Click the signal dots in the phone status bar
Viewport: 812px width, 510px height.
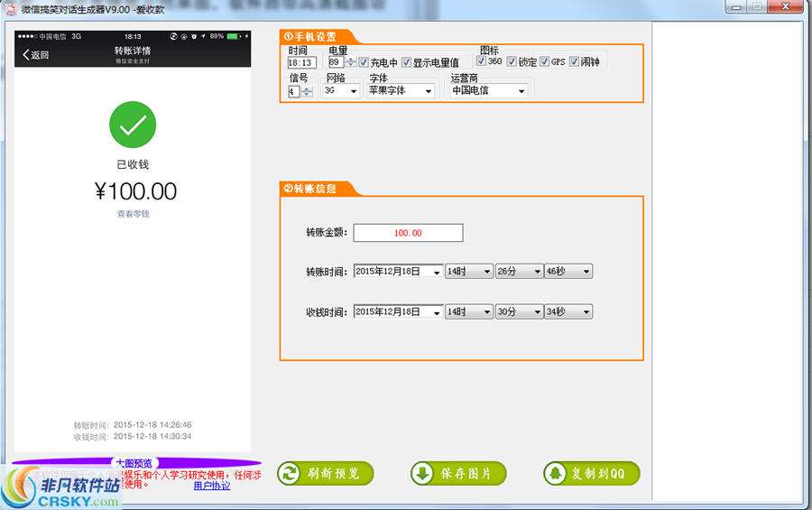point(27,36)
